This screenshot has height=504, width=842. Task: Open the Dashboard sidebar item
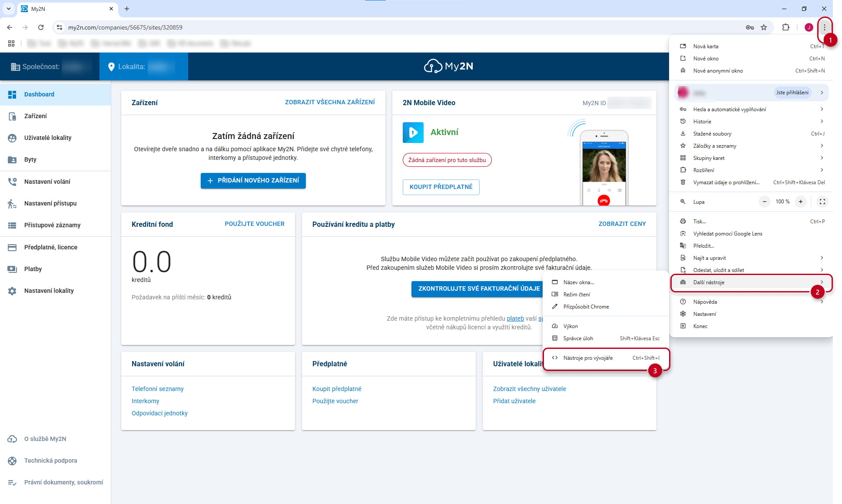coord(56,94)
